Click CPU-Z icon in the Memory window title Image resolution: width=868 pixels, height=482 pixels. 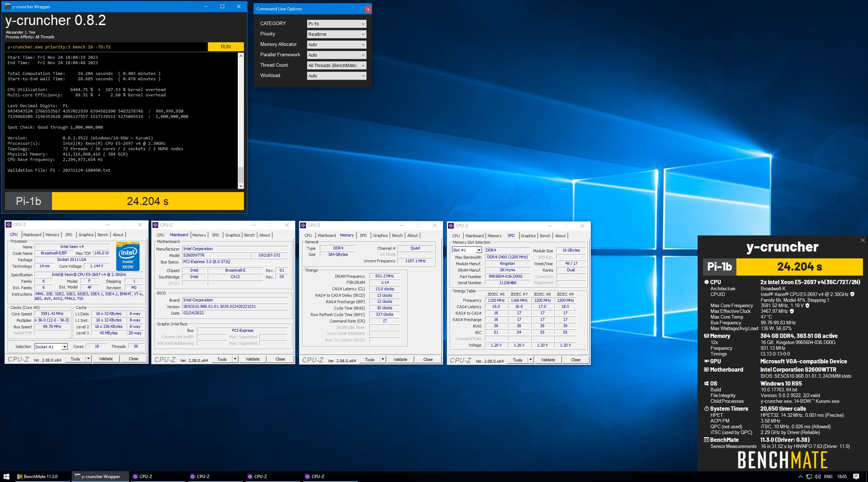[303, 225]
